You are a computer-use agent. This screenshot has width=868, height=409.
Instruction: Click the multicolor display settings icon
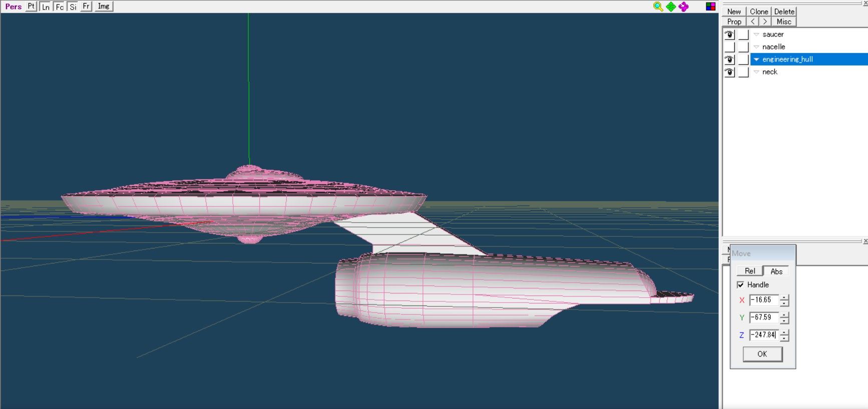point(710,6)
